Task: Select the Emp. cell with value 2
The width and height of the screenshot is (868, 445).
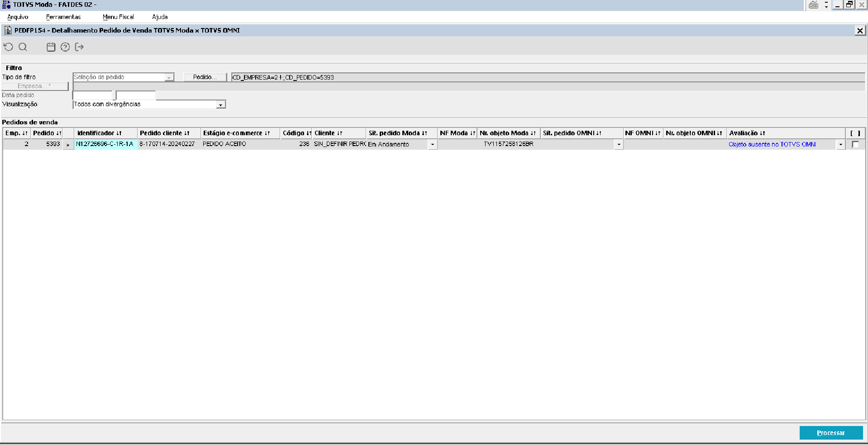Action: [x=17, y=144]
